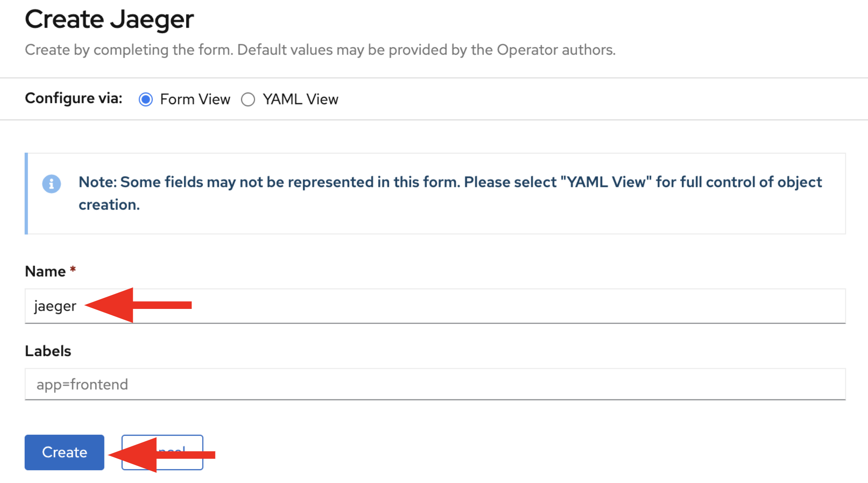Select the YAML View radio button
The width and height of the screenshot is (868, 483).
click(248, 99)
